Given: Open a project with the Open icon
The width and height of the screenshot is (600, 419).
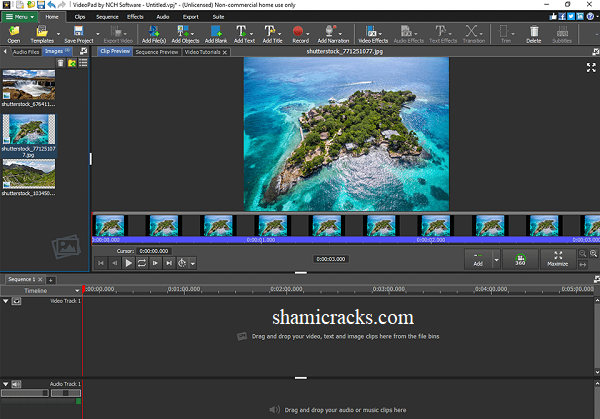Looking at the screenshot, I should pyautogui.click(x=14, y=34).
